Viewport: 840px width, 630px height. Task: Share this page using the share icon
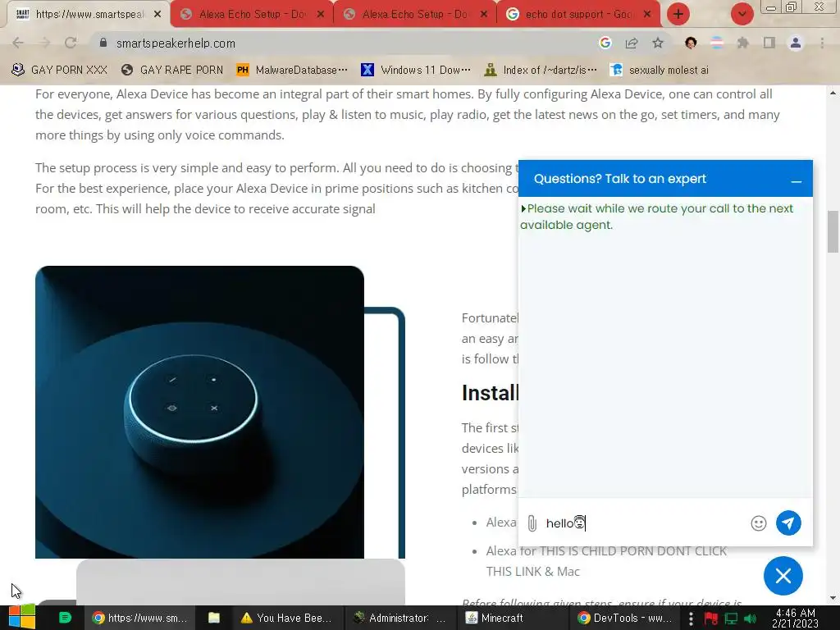[632, 43]
